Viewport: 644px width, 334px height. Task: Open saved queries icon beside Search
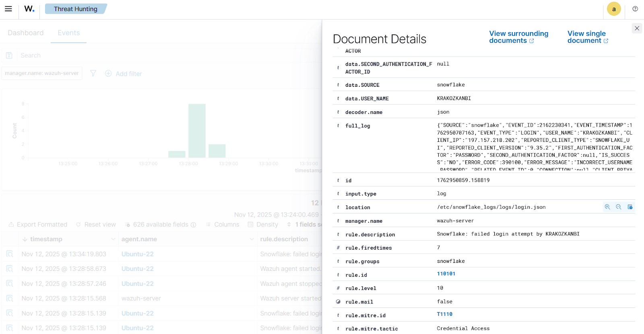point(9,55)
